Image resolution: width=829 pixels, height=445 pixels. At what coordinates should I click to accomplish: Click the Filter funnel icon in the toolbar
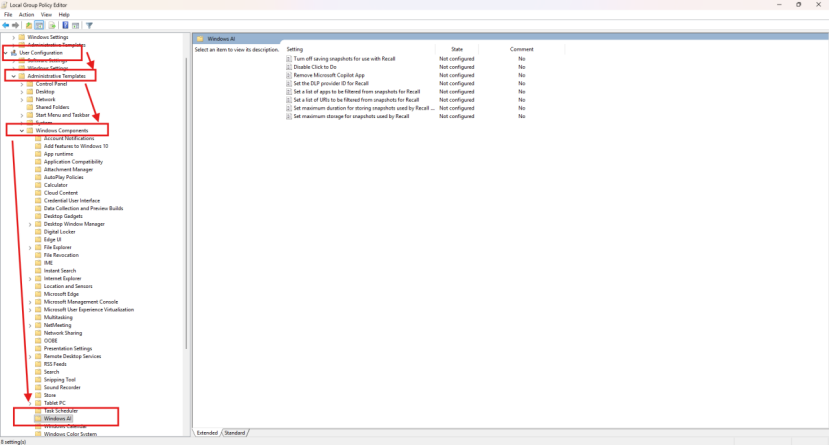89,25
